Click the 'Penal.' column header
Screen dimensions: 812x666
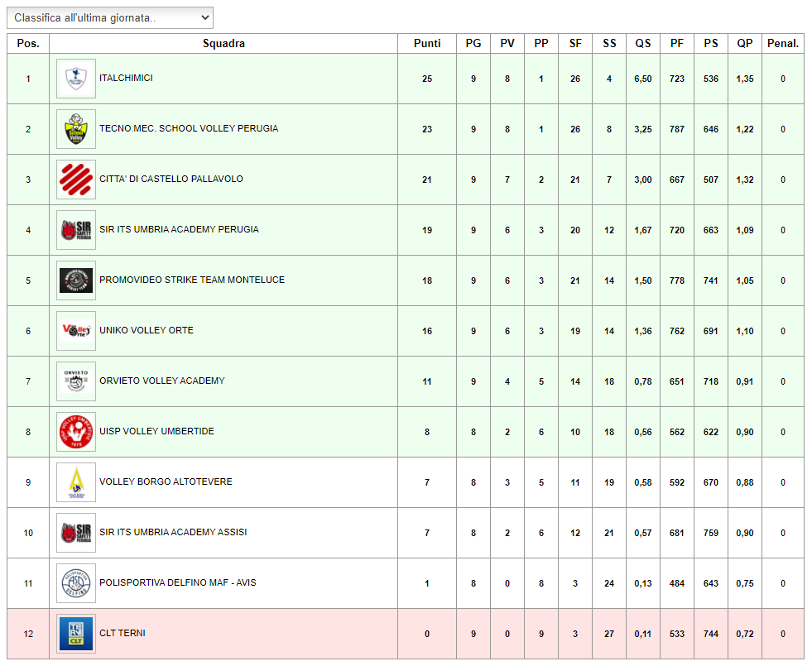tap(783, 44)
